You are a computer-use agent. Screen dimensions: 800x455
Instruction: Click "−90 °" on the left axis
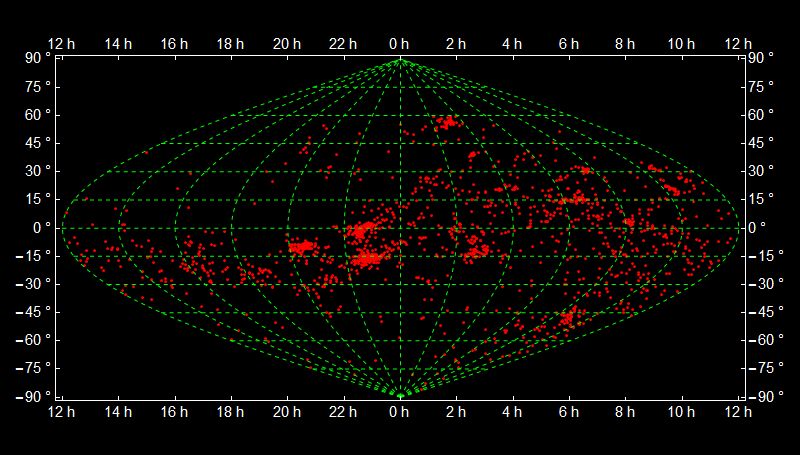point(33,396)
